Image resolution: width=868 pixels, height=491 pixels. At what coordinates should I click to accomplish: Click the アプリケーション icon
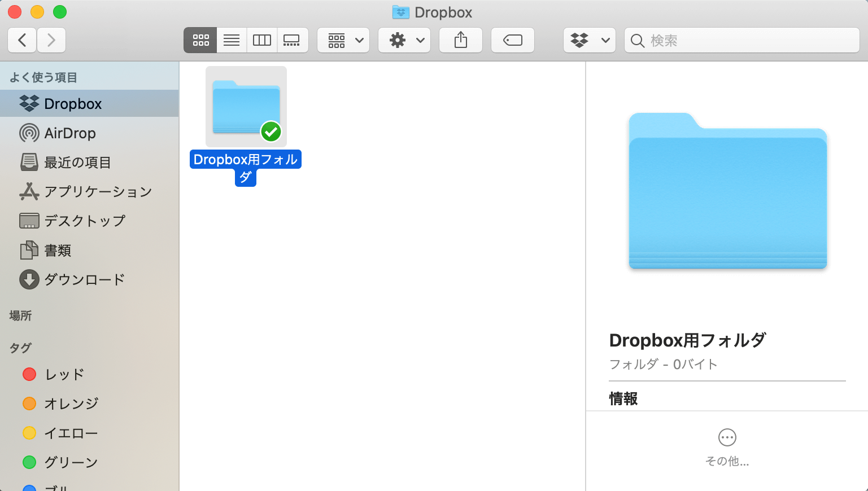(29, 192)
